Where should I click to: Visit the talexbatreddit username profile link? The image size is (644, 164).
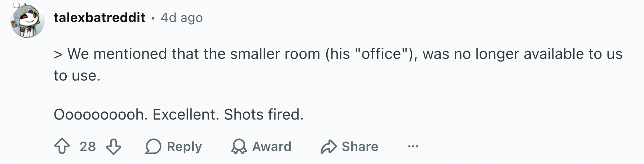100,17
